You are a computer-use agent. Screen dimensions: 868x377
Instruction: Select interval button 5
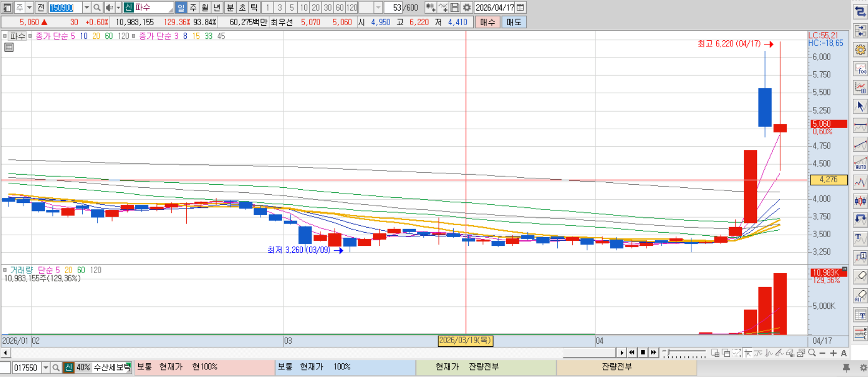coord(292,8)
